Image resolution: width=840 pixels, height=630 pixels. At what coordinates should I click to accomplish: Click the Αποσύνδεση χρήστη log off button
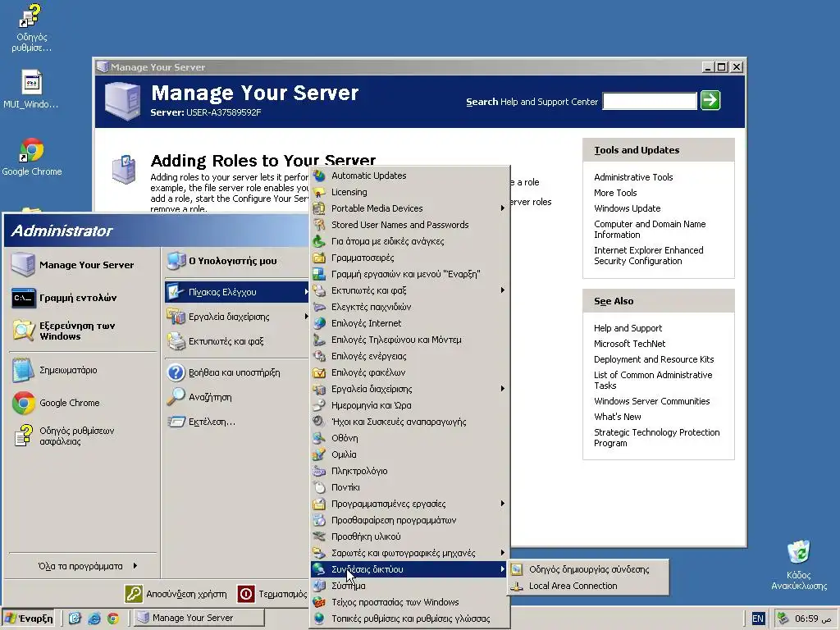(176, 594)
